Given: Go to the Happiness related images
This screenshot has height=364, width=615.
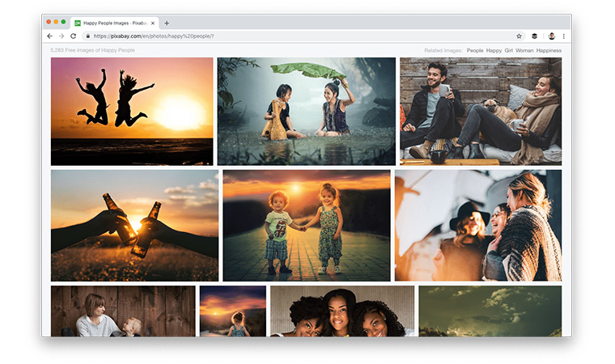Looking at the screenshot, I should point(549,50).
